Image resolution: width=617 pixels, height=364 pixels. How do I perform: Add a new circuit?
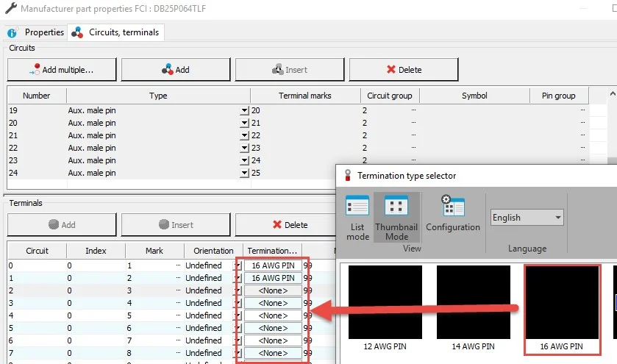tap(176, 70)
